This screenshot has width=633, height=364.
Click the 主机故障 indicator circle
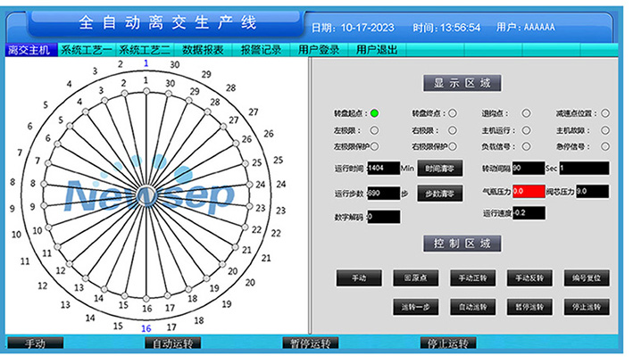coord(605,130)
